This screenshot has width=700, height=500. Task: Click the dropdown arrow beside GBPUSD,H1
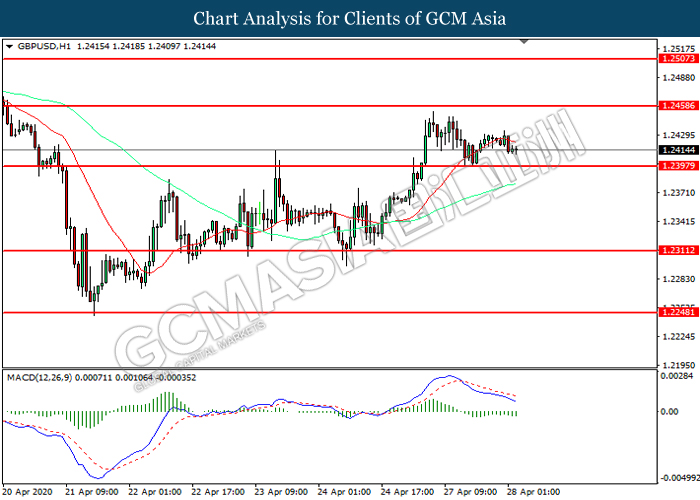pyautogui.click(x=9, y=46)
